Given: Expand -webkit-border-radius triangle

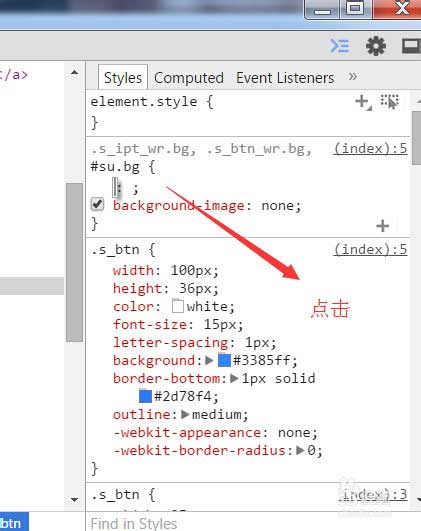Looking at the screenshot, I should 300,450.
